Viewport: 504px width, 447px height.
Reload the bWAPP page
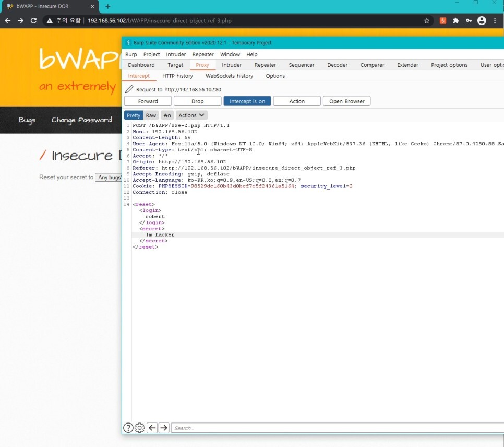tap(33, 21)
